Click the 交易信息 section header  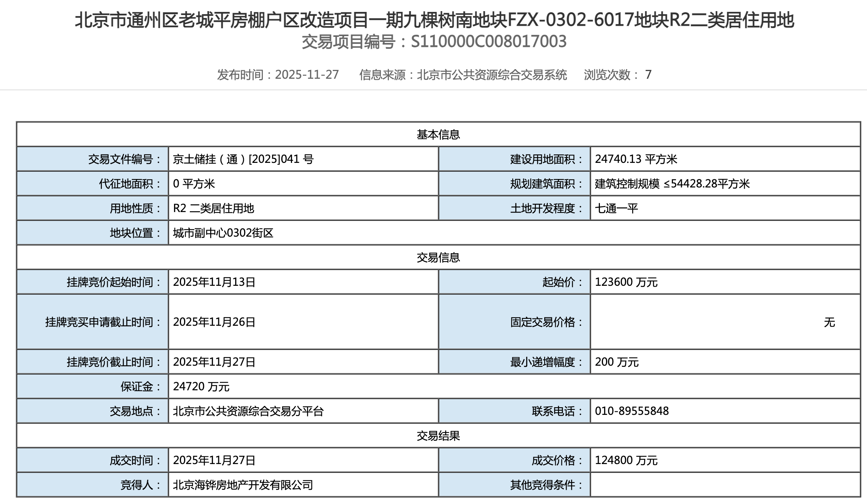point(438,257)
